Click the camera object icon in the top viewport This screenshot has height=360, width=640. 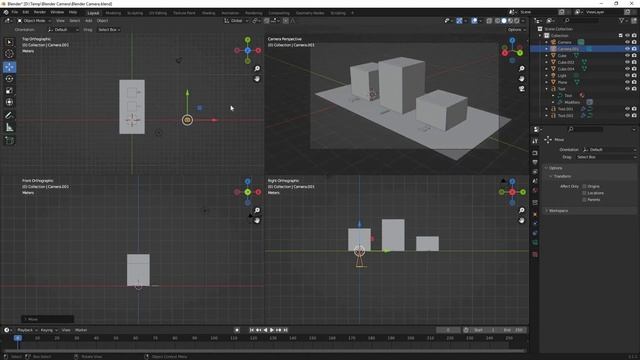click(x=187, y=120)
